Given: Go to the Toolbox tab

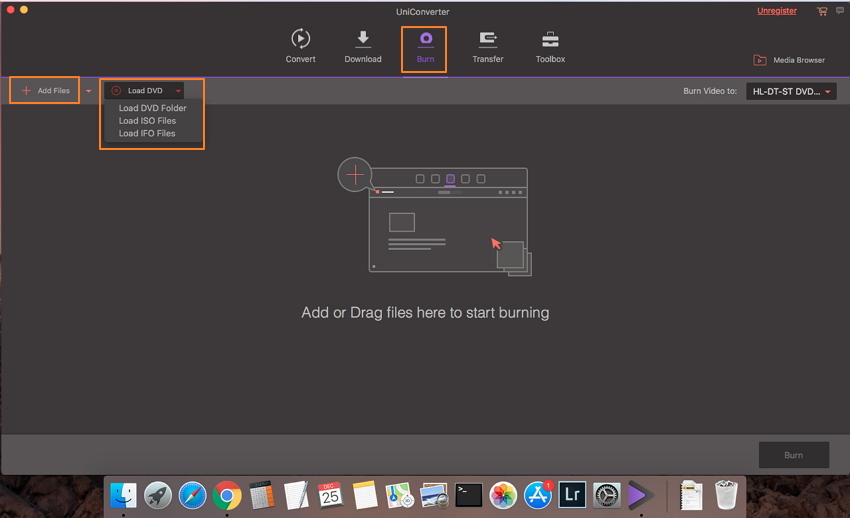Looking at the screenshot, I should click(x=550, y=46).
